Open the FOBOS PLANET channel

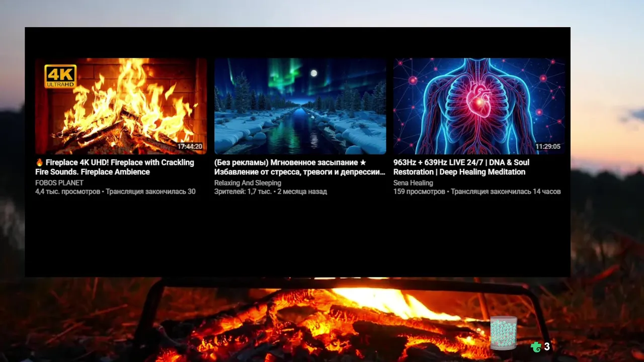[59, 183]
